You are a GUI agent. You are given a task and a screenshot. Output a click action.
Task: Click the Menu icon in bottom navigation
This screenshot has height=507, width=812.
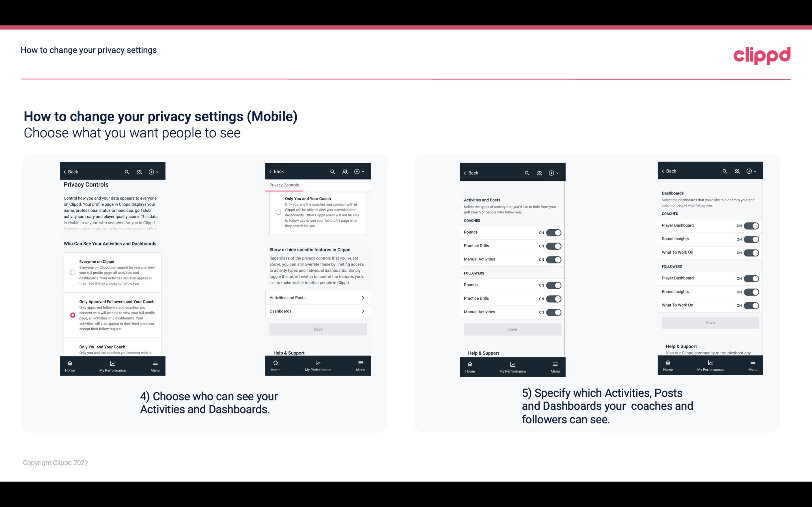coord(154,363)
